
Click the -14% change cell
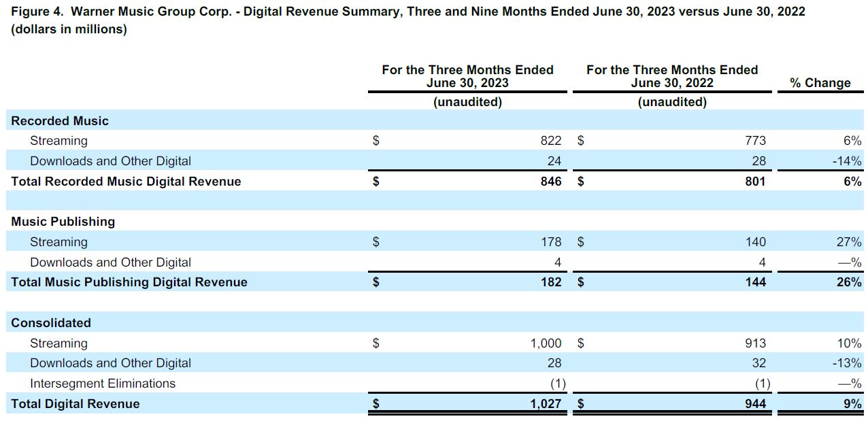click(847, 161)
